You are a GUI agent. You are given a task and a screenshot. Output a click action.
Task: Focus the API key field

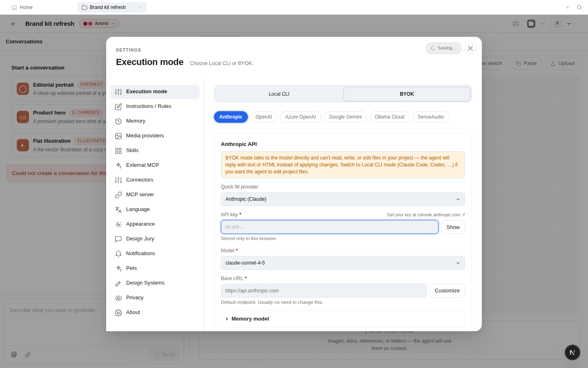pos(330,227)
